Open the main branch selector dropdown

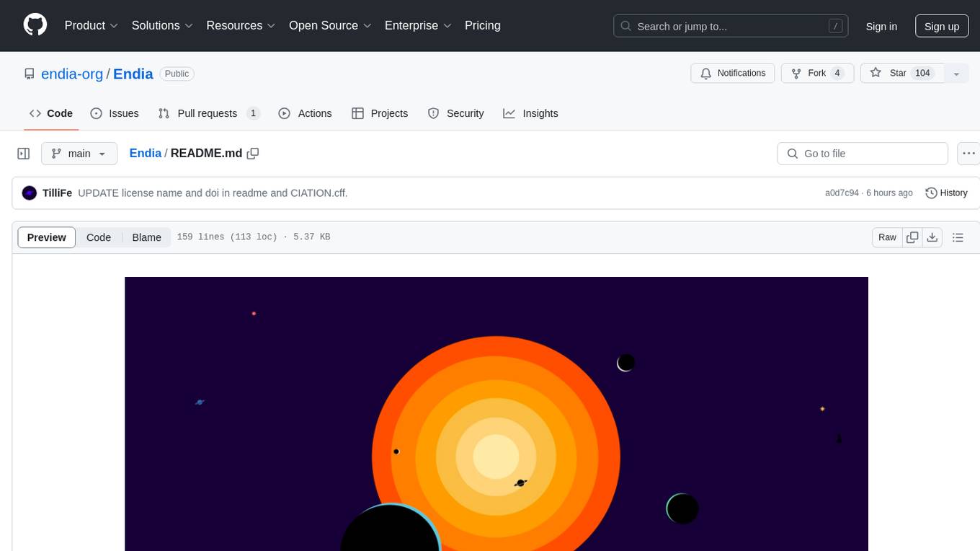pos(79,154)
